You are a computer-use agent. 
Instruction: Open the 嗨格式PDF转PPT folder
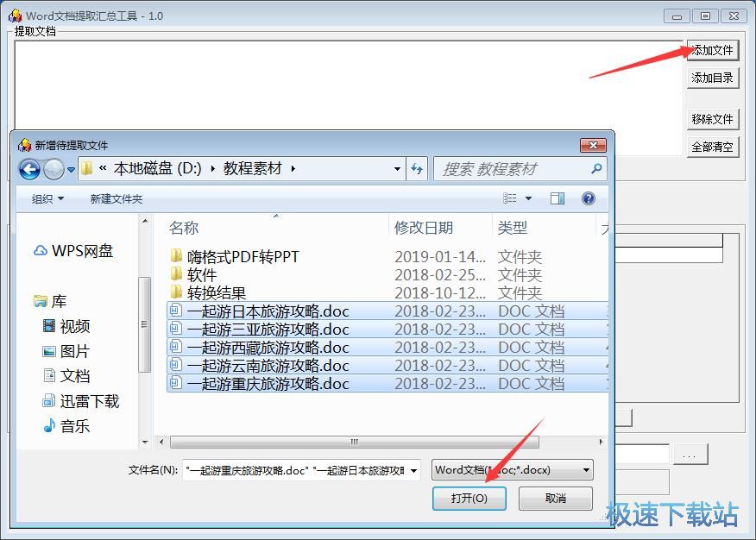(x=243, y=256)
